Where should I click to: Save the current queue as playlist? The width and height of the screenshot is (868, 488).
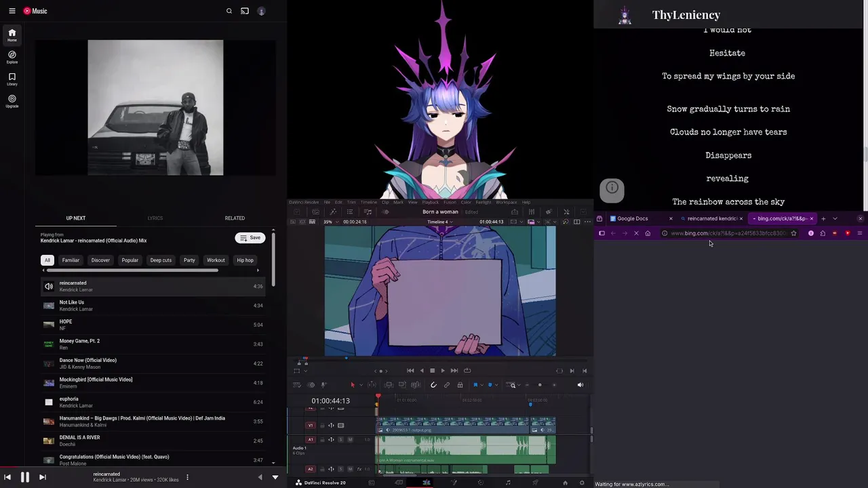[250, 238]
